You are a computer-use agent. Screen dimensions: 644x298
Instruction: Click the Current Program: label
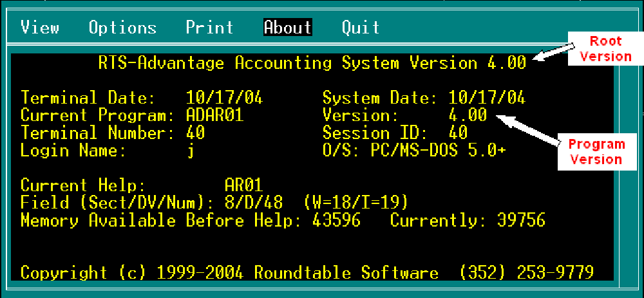[98, 116]
